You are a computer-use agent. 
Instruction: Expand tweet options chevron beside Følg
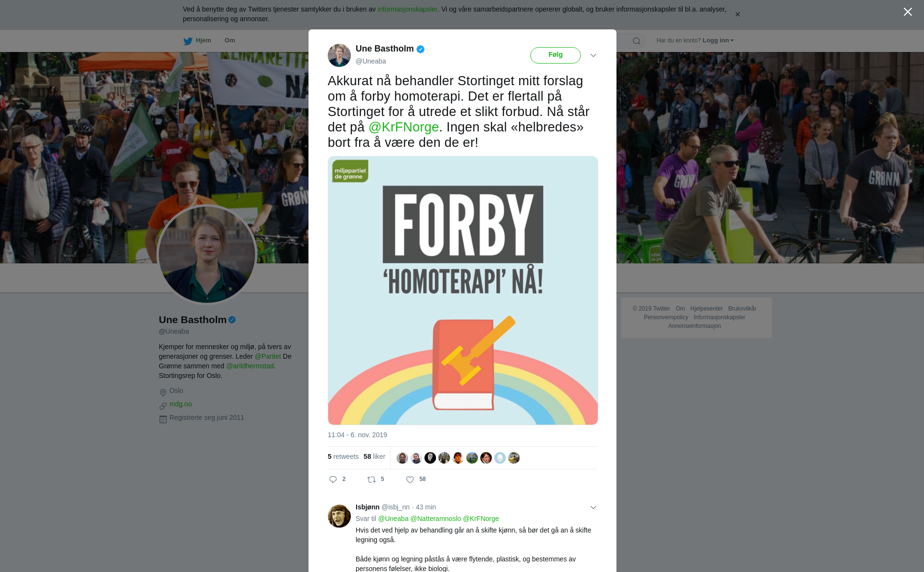point(593,55)
